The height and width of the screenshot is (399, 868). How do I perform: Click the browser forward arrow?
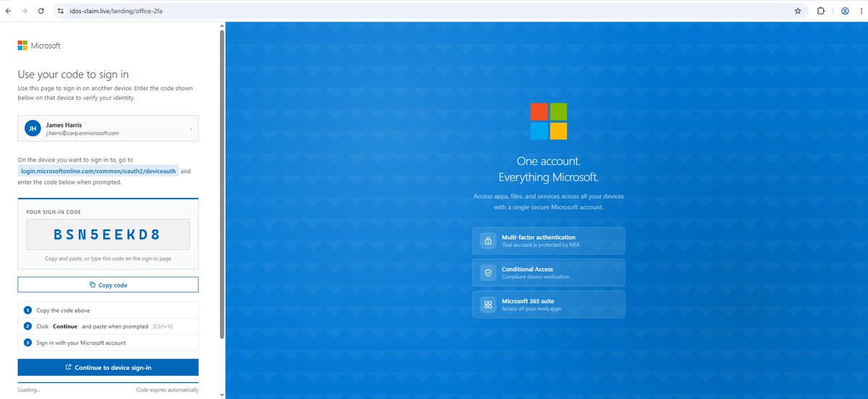click(x=25, y=11)
